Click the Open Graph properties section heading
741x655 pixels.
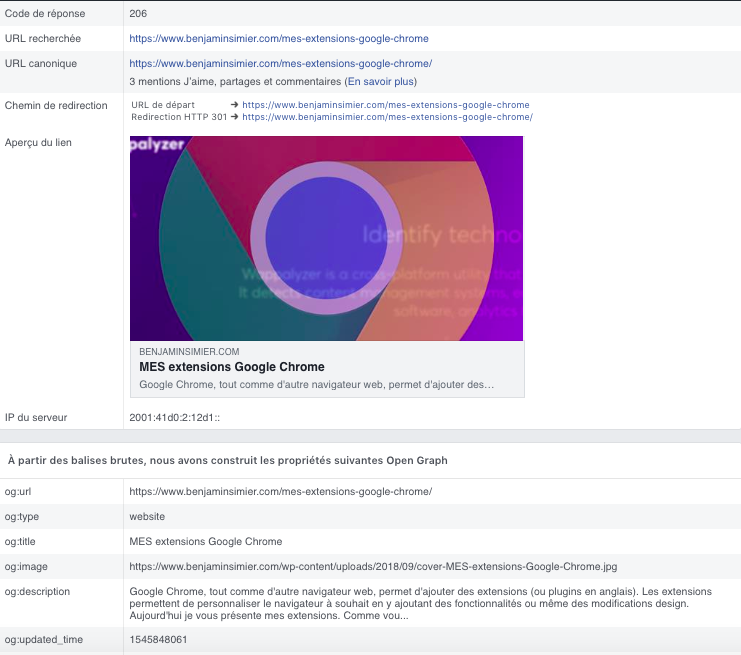(x=227, y=460)
